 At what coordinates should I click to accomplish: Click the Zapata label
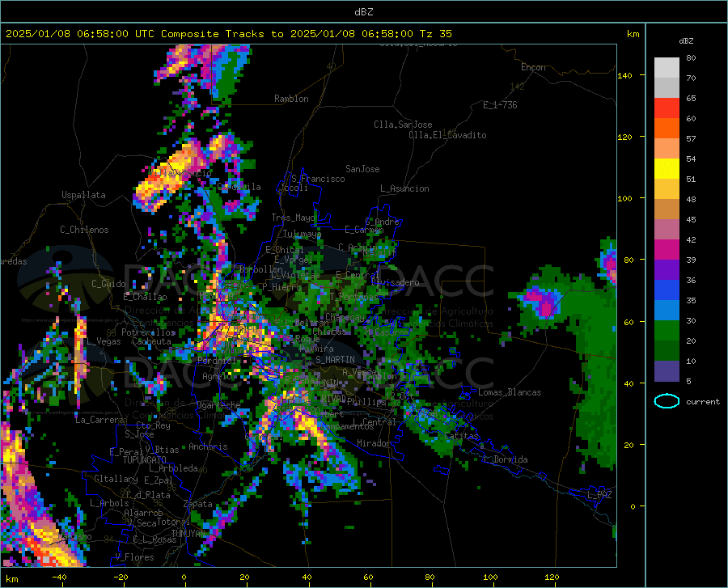click(x=198, y=504)
